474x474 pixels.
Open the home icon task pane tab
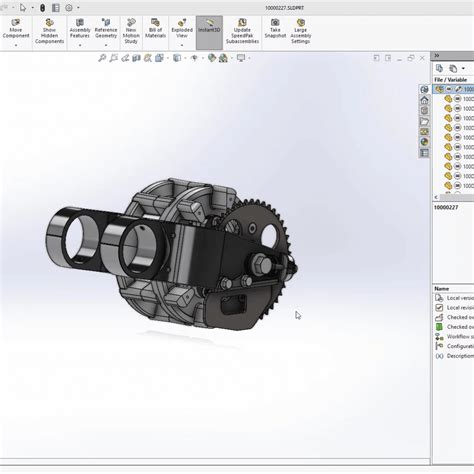424,100
